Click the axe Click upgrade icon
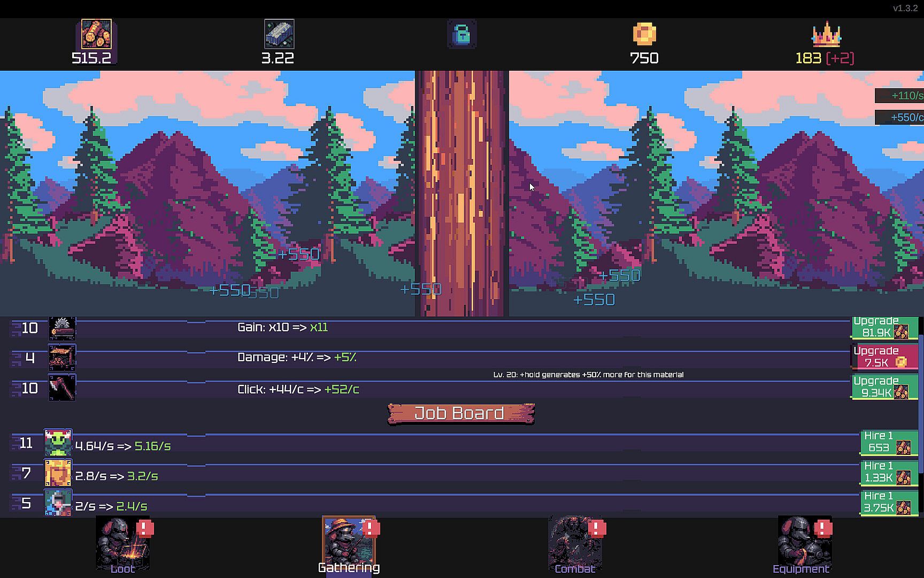 tap(62, 387)
